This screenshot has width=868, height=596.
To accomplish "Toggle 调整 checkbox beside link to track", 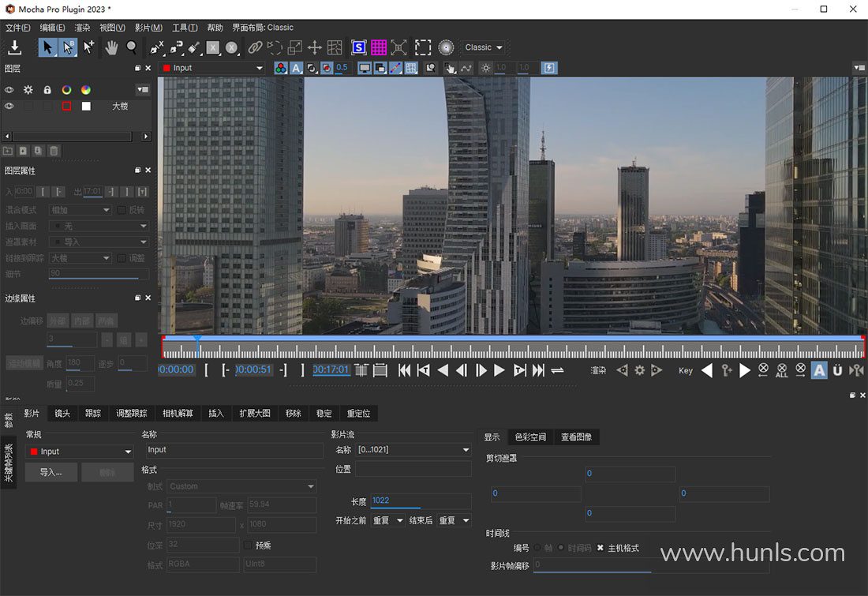I will tap(122, 258).
